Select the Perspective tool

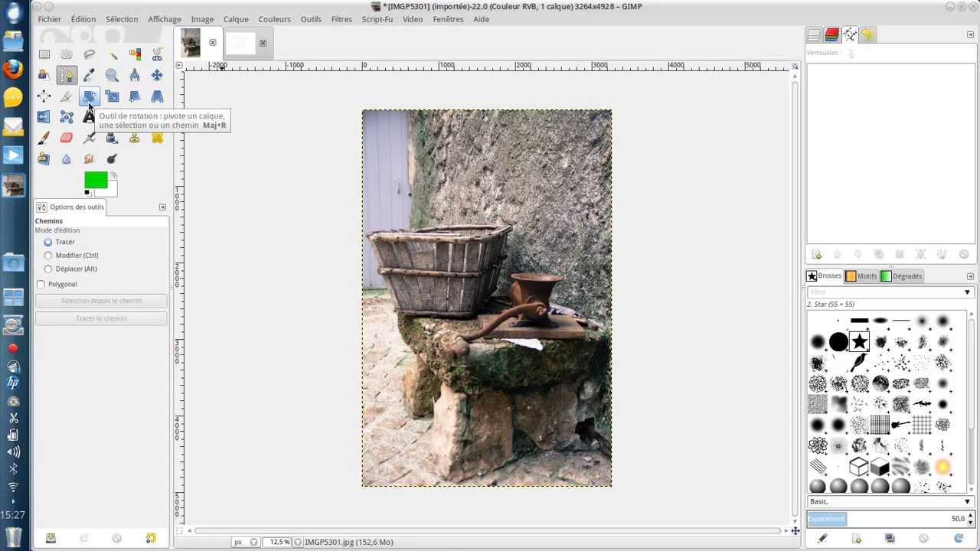pyautogui.click(x=157, y=96)
